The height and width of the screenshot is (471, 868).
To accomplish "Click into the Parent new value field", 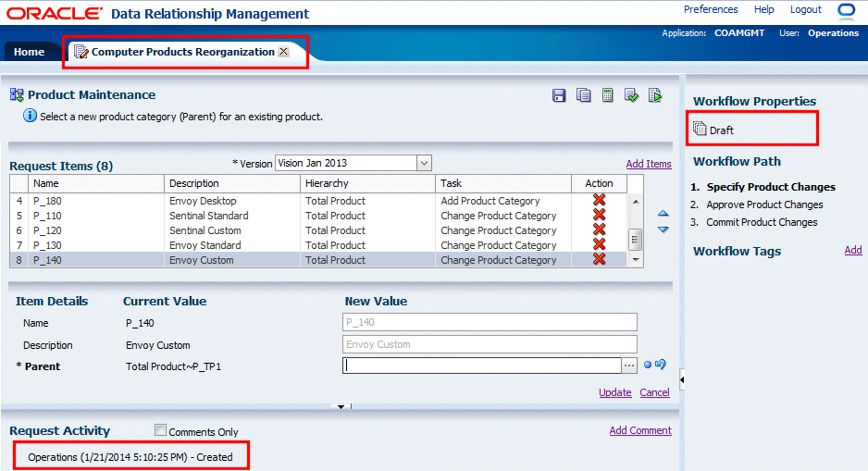I will point(481,366).
